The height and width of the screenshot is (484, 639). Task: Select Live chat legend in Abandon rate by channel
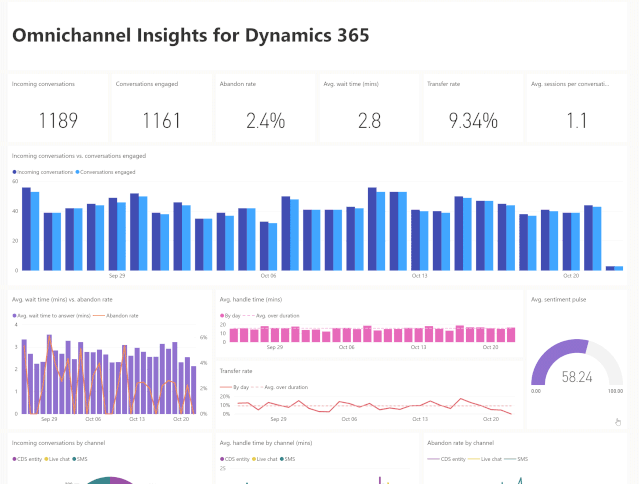pos(485,459)
